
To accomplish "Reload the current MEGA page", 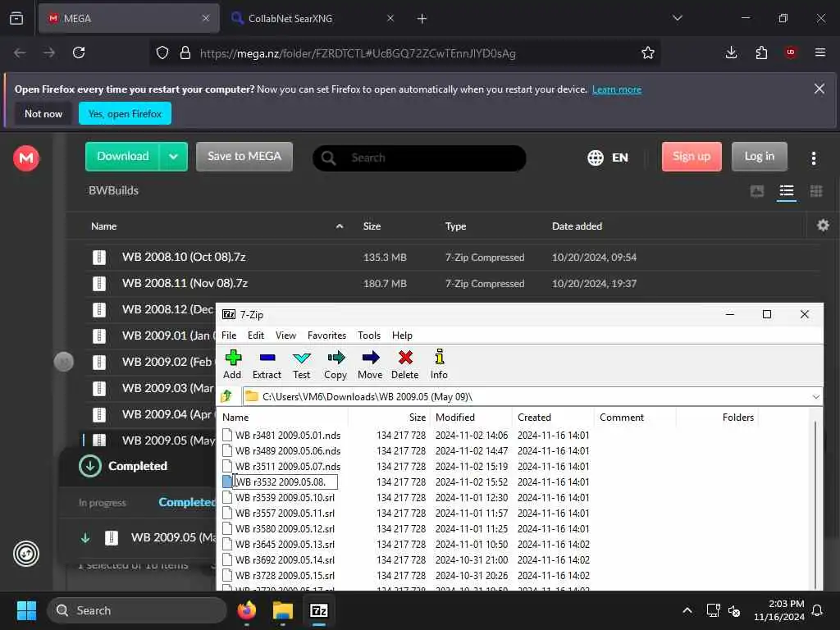I will tap(79, 52).
